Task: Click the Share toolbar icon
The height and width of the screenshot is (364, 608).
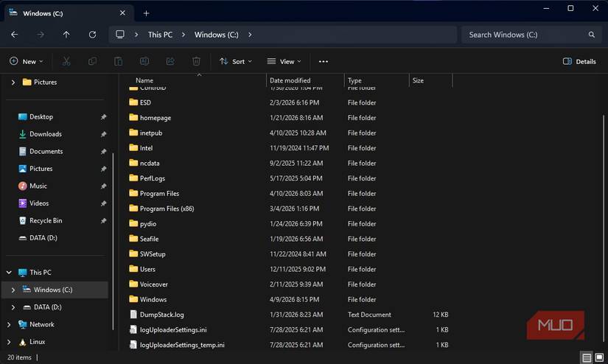Action: (x=170, y=61)
